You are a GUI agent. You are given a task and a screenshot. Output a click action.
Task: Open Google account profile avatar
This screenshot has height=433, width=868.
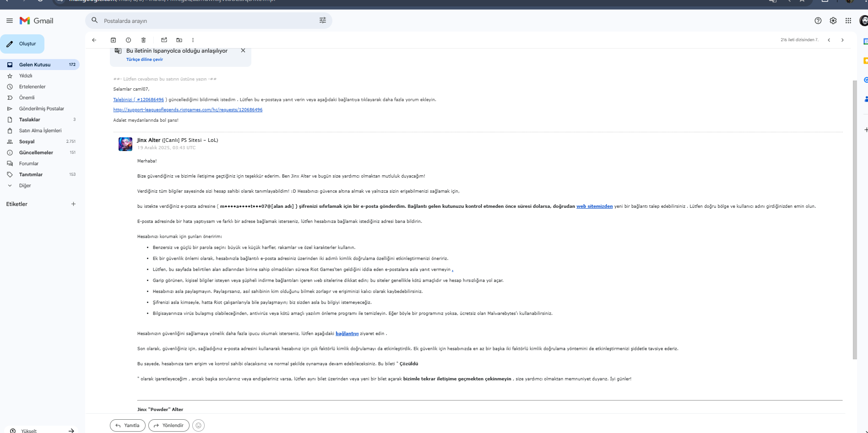point(863,21)
